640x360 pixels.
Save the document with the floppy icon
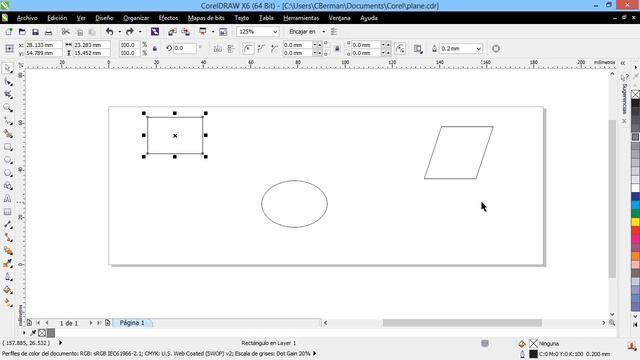point(36,31)
